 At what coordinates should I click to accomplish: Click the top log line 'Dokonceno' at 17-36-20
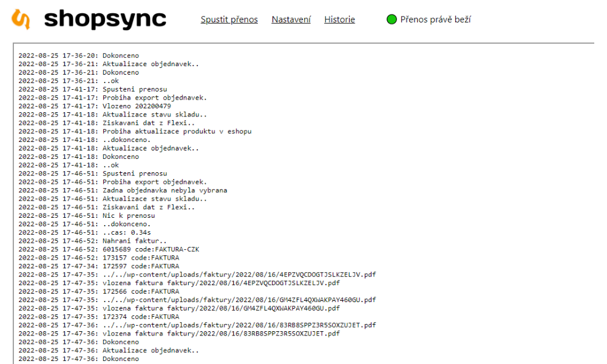tap(120, 56)
